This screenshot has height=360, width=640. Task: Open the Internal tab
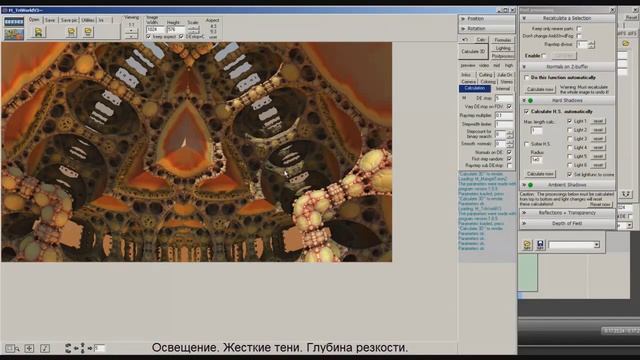503,89
